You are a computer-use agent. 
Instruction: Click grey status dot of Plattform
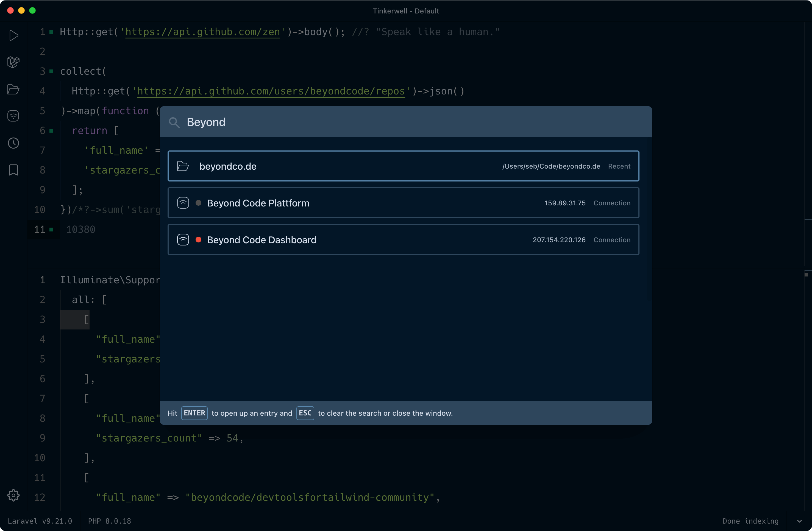pyautogui.click(x=198, y=203)
